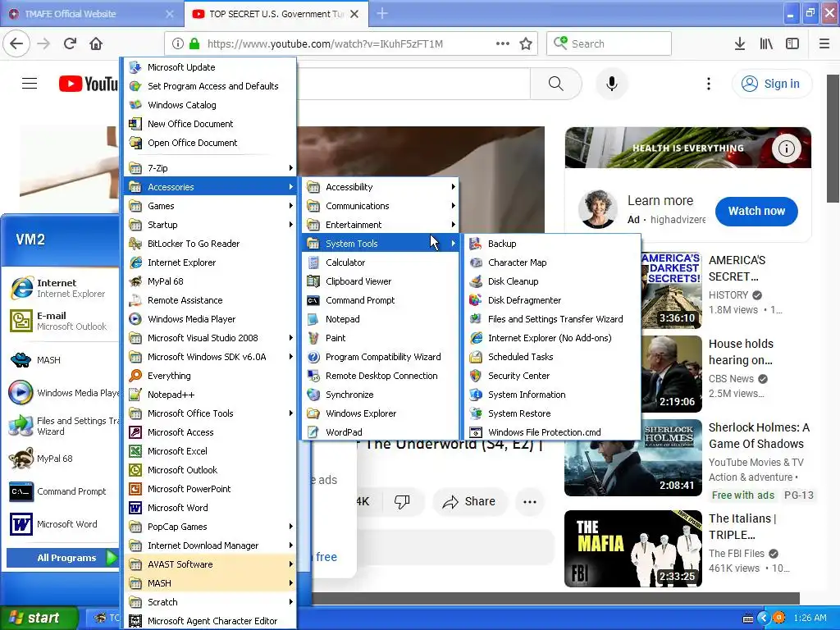Open Everything search program
This screenshot has width=840, height=630.
point(210,376)
